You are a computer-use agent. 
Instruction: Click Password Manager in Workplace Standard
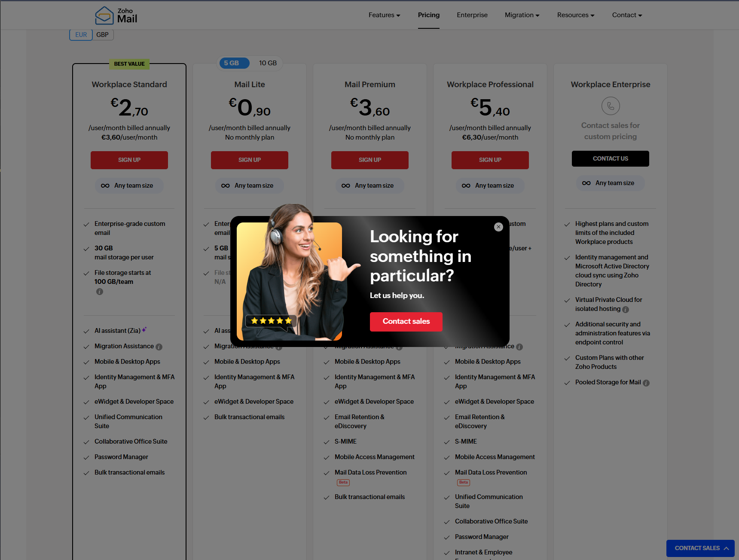coord(121,457)
